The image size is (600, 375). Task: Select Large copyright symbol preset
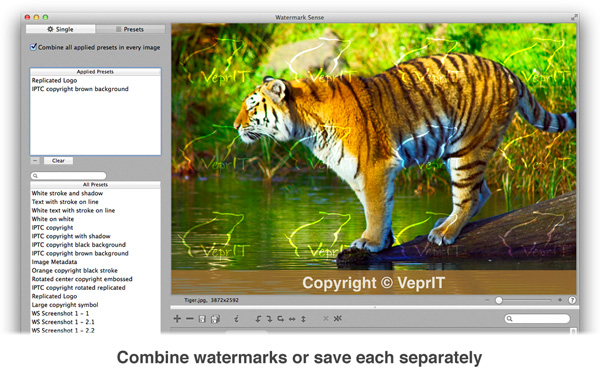tap(65, 305)
